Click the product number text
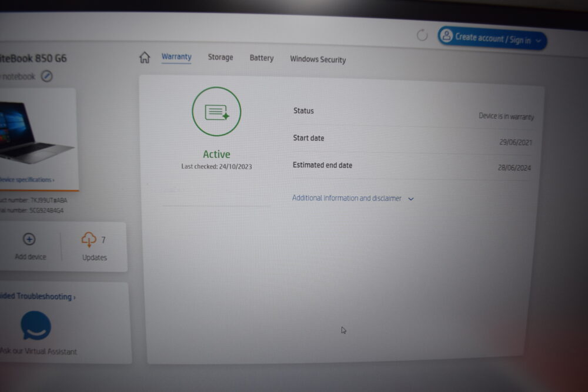Screen dimensions: 588x392 coord(34,200)
